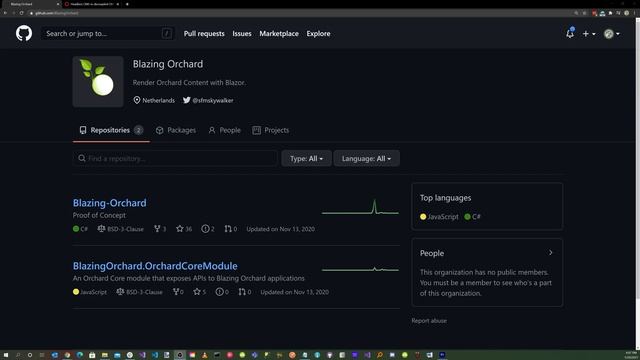Close the Blazing Orchard browser tab
The image size is (640, 360).
click(58, 4)
